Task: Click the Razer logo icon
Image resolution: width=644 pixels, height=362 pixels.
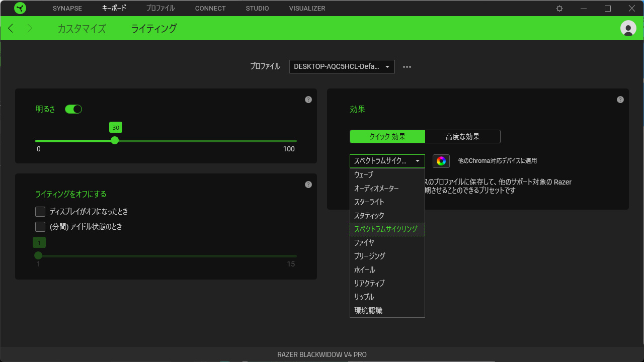Action: pos(20,8)
